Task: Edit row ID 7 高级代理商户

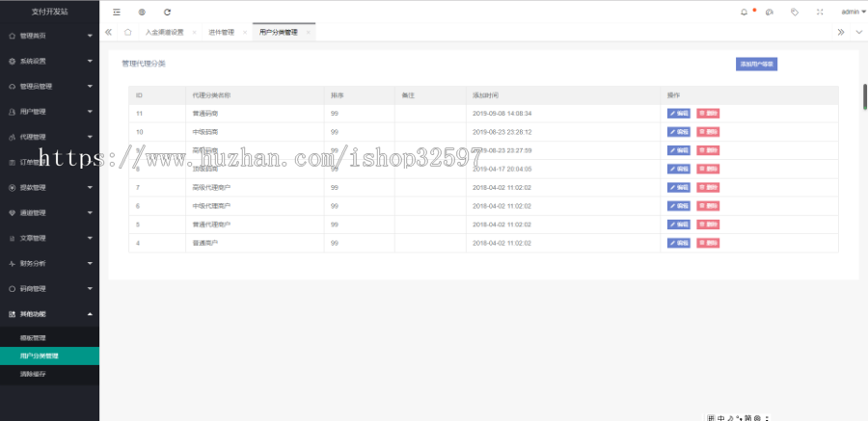Action: pos(679,188)
